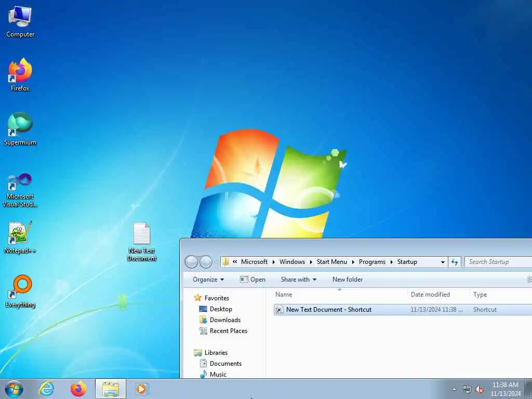Open Windows Media Player from the taskbar
This screenshot has width=532, height=399.
pyautogui.click(x=141, y=389)
